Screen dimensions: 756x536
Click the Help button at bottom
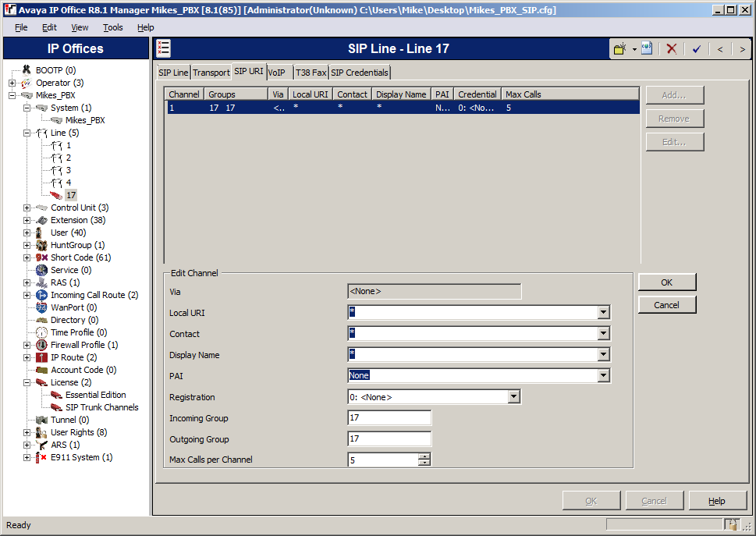pos(716,501)
